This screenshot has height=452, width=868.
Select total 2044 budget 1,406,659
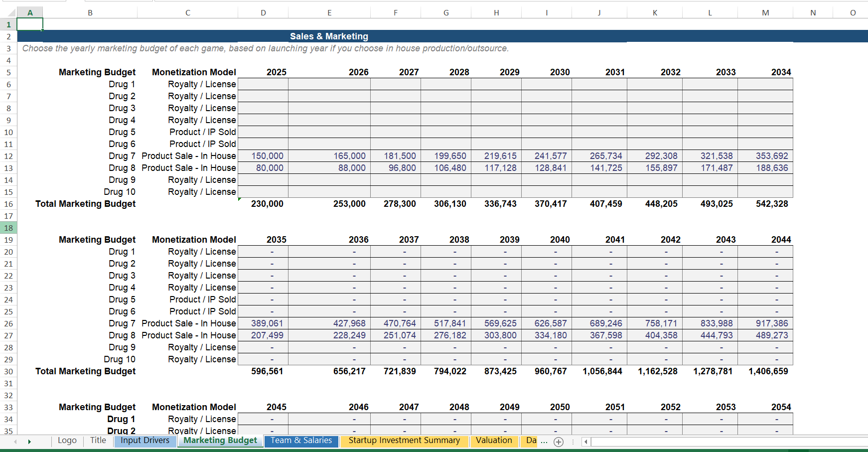765,371
